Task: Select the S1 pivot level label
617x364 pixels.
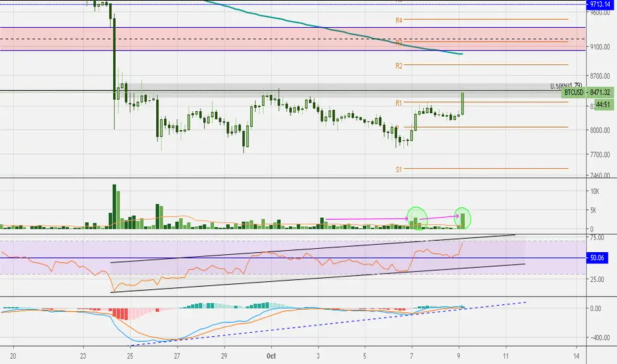Action: [x=399, y=169]
